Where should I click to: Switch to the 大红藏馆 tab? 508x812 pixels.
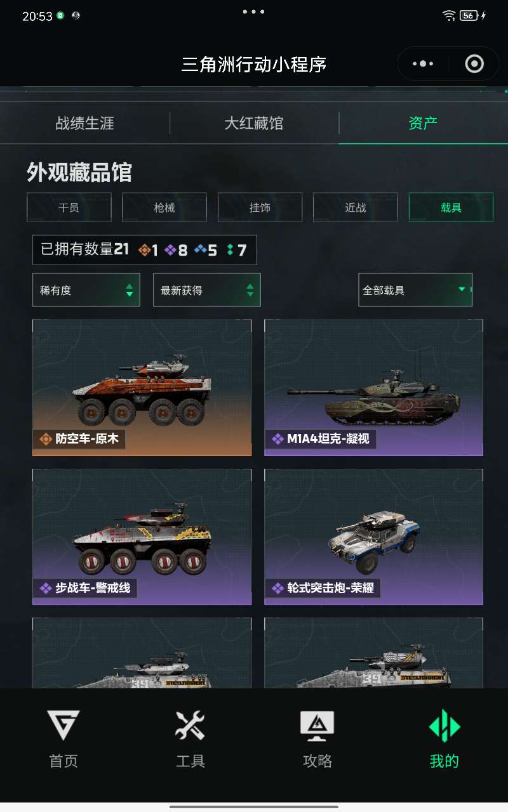tap(254, 123)
